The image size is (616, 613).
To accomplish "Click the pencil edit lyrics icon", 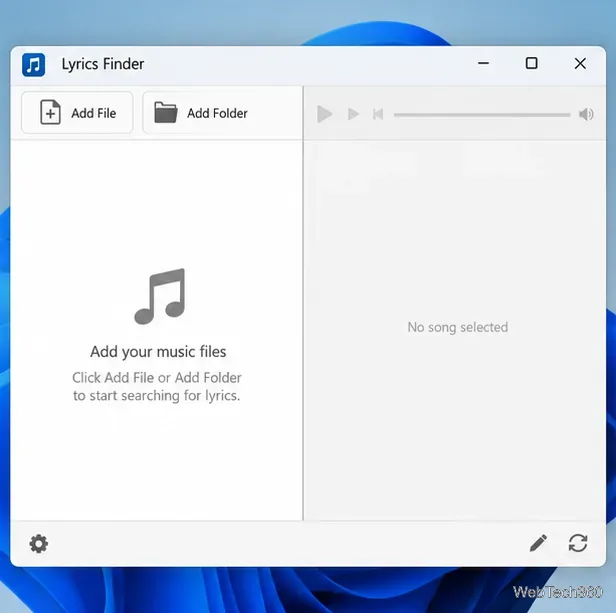I will tap(538, 543).
